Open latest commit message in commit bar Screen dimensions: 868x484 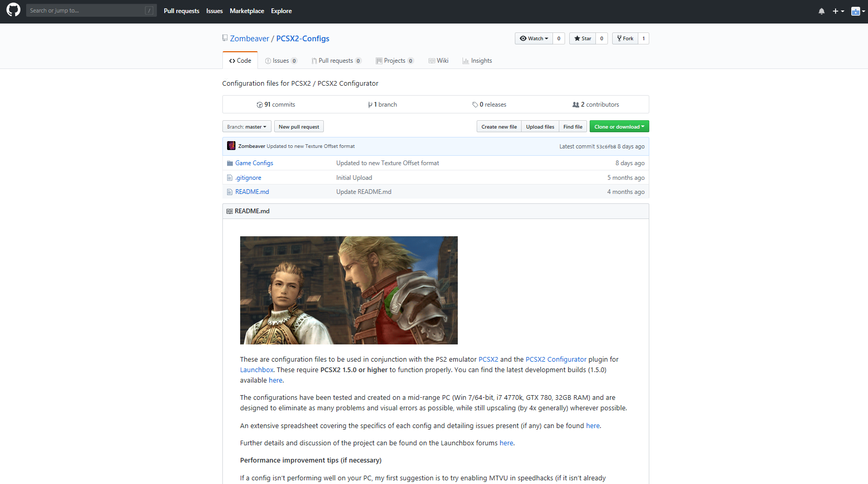311,146
